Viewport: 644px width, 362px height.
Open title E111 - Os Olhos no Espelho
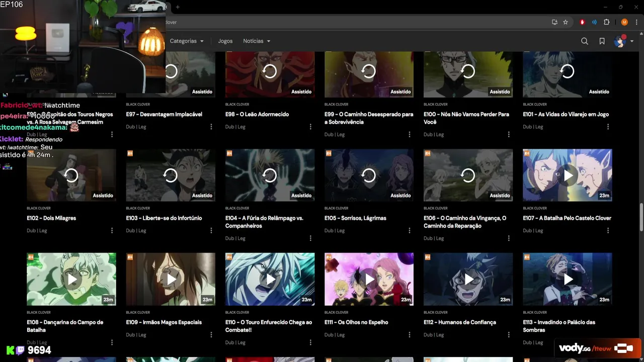click(356, 322)
